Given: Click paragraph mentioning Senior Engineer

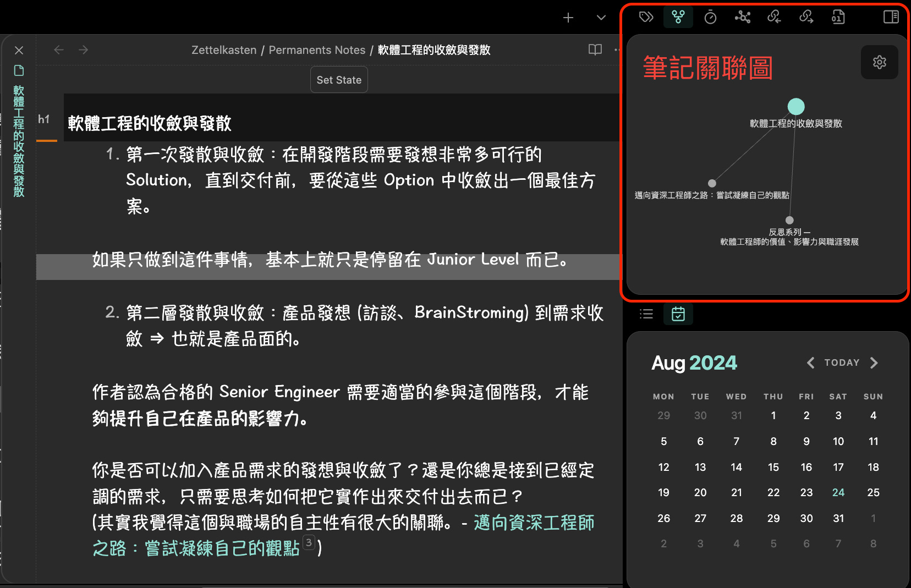Looking at the screenshot, I should (341, 405).
